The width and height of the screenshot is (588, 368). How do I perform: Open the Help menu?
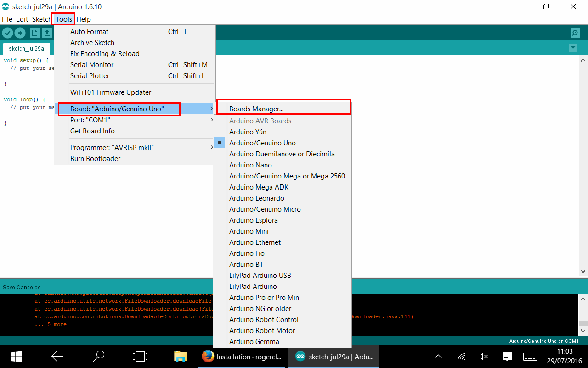(x=84, y=19)
